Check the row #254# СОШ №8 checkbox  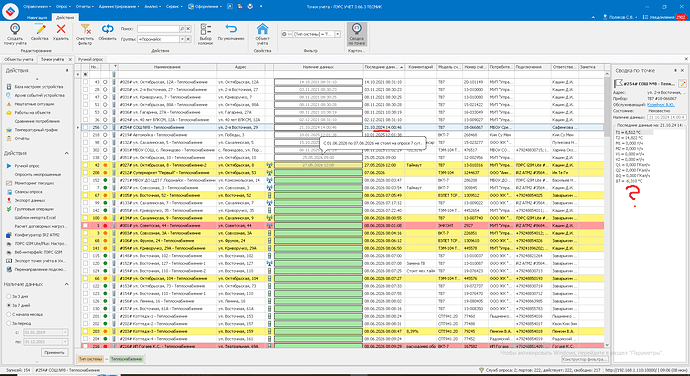click(85, 127)
